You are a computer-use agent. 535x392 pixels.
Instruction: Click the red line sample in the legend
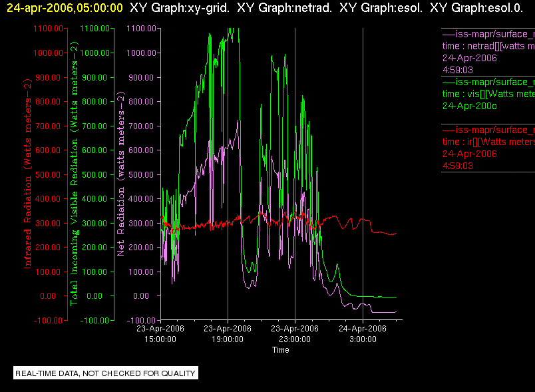pyautogui.click(x=448, y=130)
